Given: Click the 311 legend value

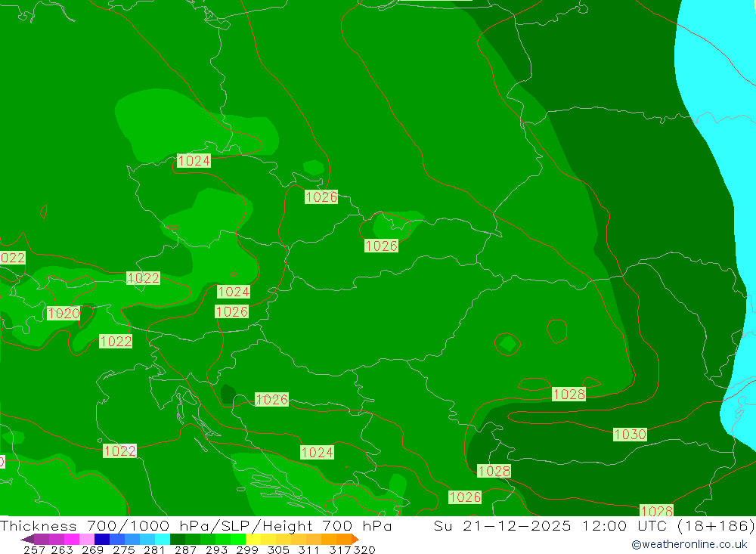Looking at the screenshot, I should [x=308, y=549].
